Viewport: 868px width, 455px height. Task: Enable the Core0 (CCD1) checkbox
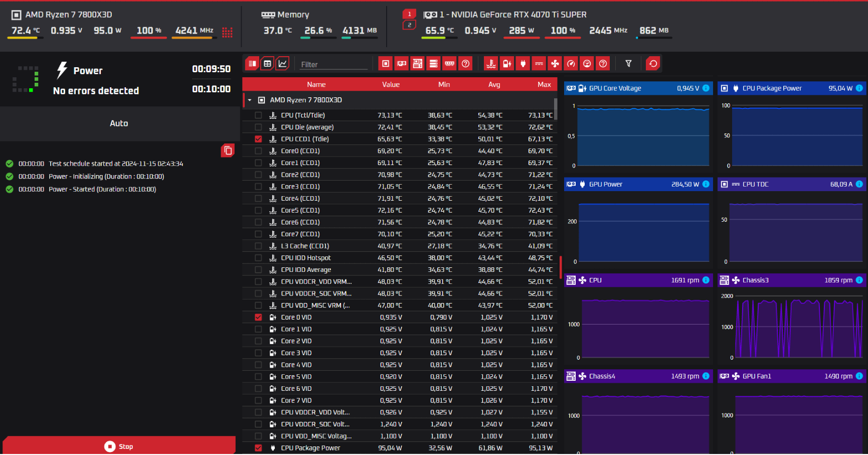point(258,151)
